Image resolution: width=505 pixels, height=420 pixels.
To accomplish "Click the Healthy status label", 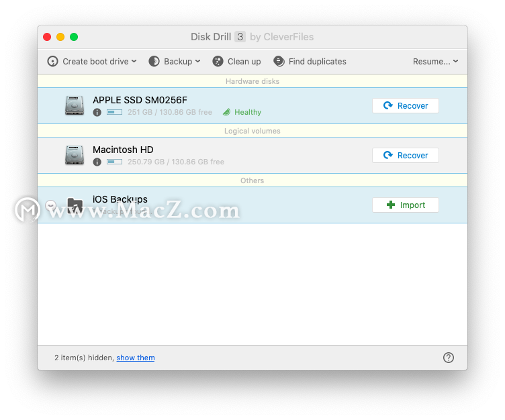I will click(x=248, y=112).
